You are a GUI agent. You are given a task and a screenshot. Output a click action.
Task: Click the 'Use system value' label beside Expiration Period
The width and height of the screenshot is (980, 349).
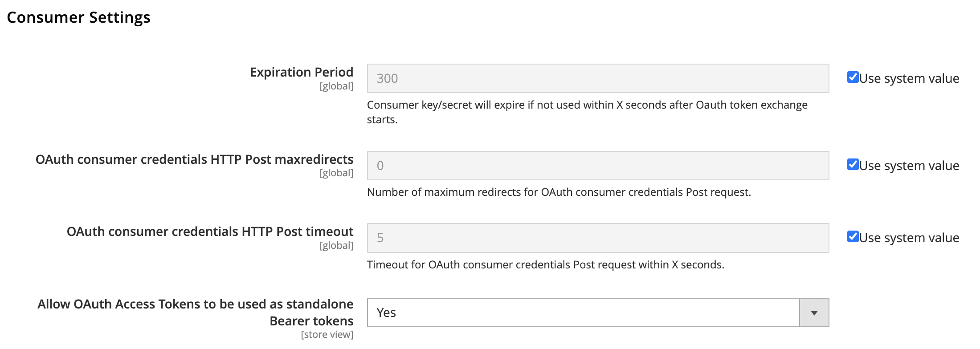tap(909, 78)
